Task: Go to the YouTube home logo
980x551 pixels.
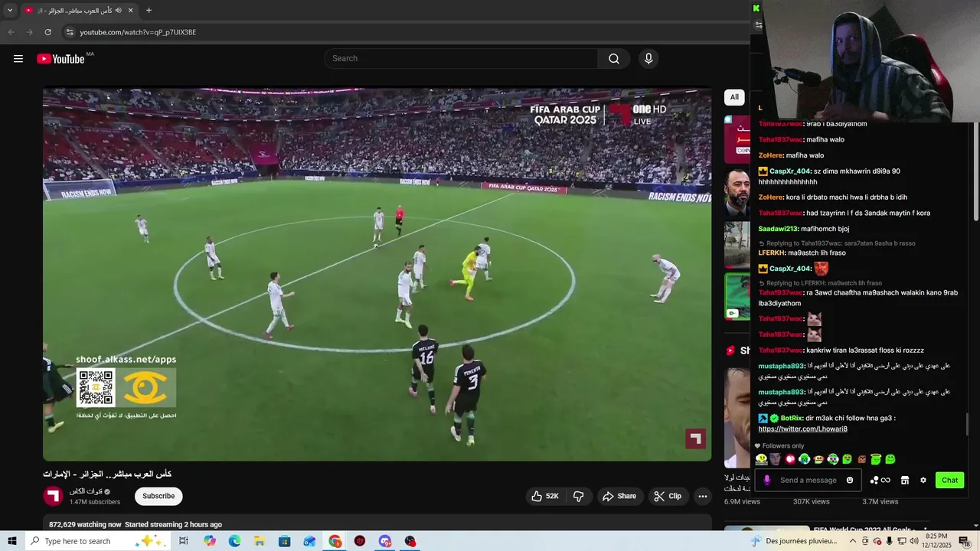Action: coord(61,59)
